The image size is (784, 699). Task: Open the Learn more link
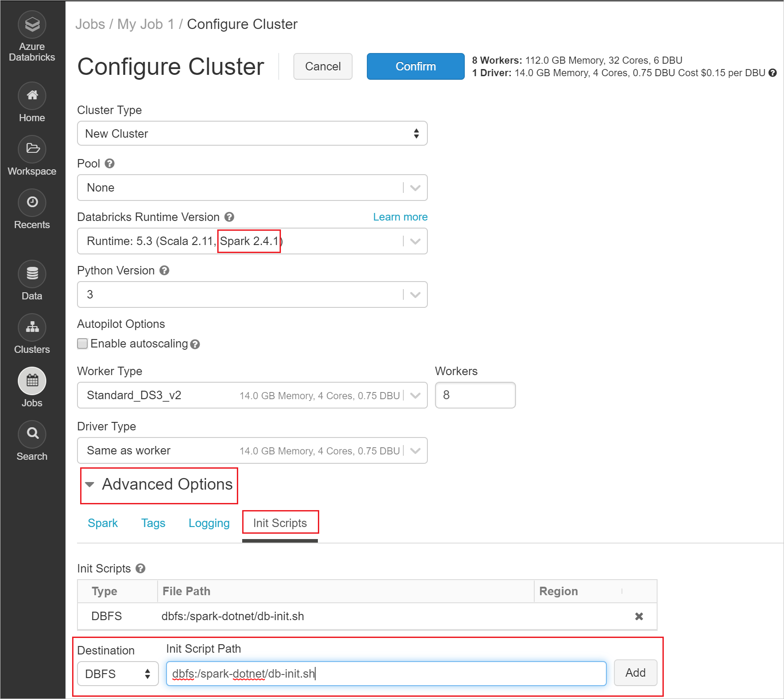point(400,217)
